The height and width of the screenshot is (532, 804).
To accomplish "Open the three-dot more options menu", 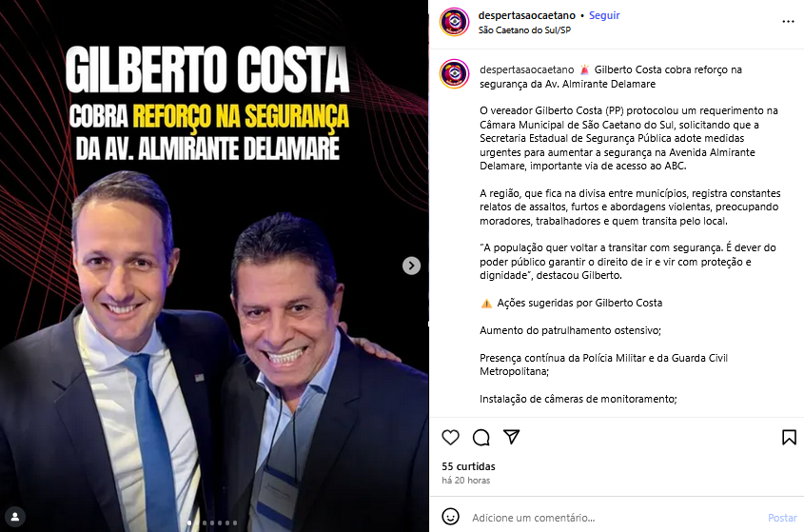I will pos(788,22).
